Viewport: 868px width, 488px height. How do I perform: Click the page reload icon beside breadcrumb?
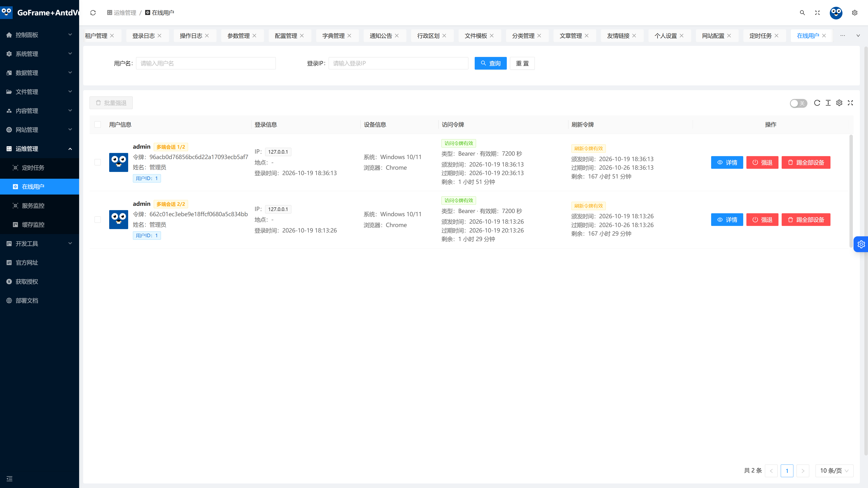pyautogui.click(x=93, y=13)
